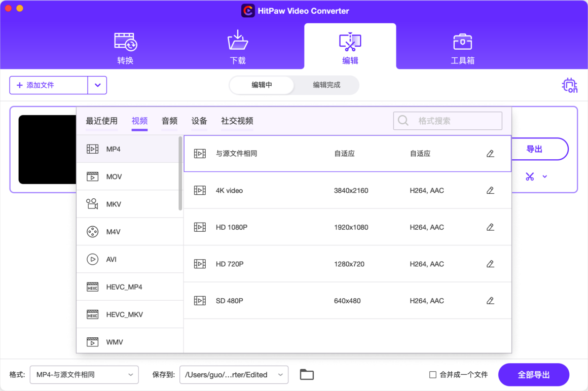Choose the MOV format icon
The image size is (588, 391).
coord(92,176)
